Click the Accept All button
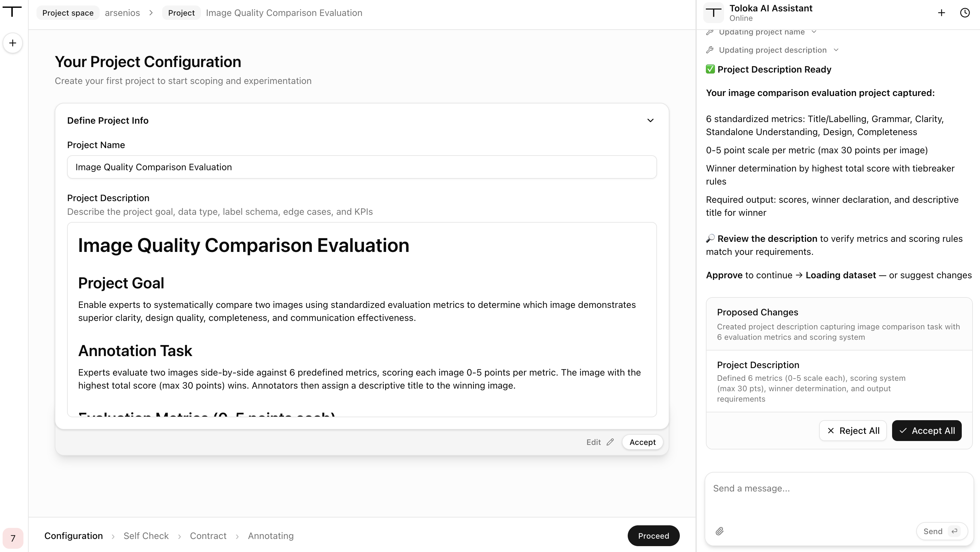 pos(926,431)
